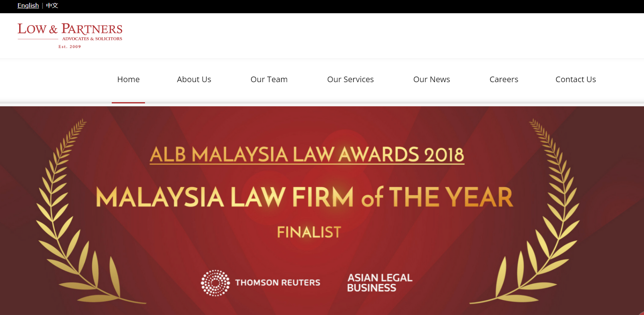The image size is (644, 315).
Task: Click the FINALIST label on banner
Action: point(309,232)
